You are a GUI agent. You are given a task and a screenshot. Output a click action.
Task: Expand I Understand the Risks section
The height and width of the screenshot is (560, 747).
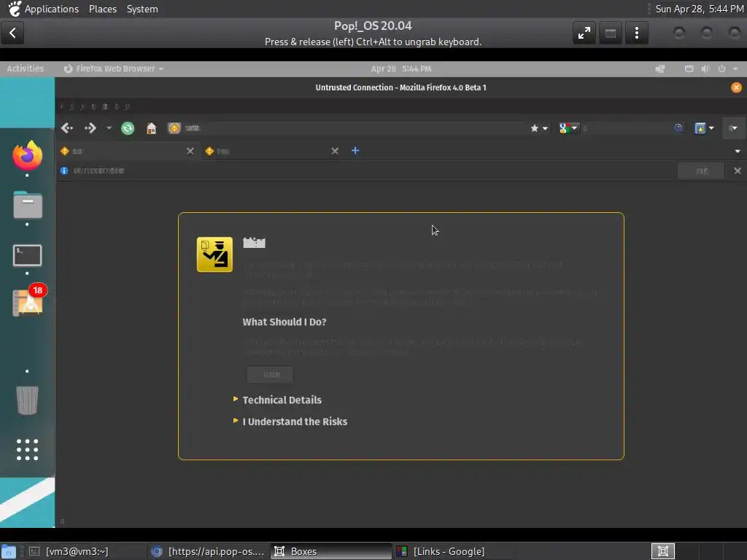pyautogui.click(x=295, y=421)
